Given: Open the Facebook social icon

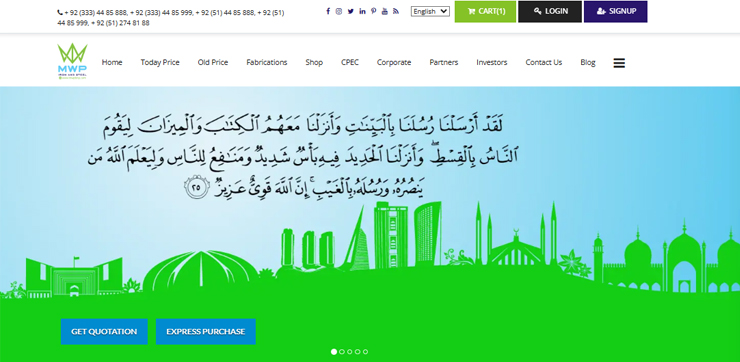Looking at the screenshot, I should tap(328, 11).
